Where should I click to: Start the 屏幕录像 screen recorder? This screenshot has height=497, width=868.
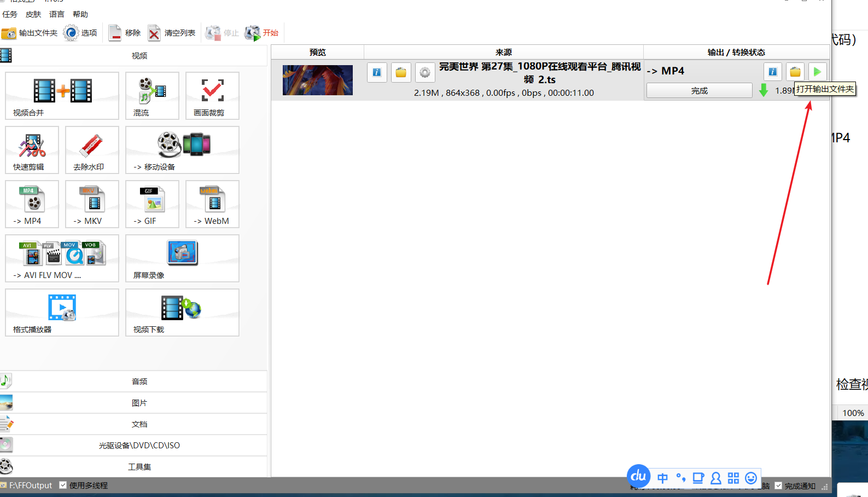click(x=182, y=258)
